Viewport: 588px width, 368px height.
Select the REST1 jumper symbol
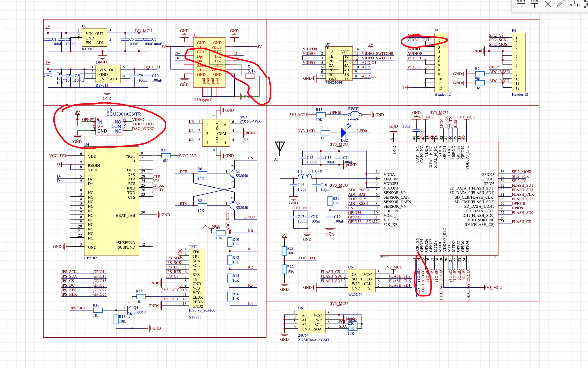(x=355, y=114)
